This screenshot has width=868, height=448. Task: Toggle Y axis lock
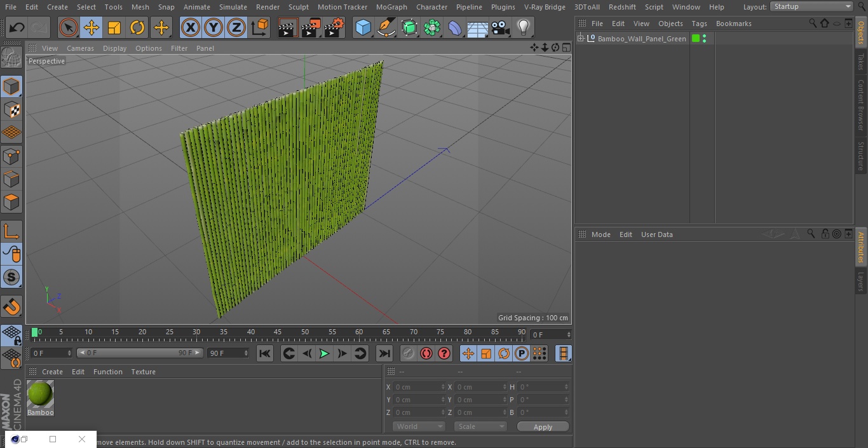tap(214, 28)
